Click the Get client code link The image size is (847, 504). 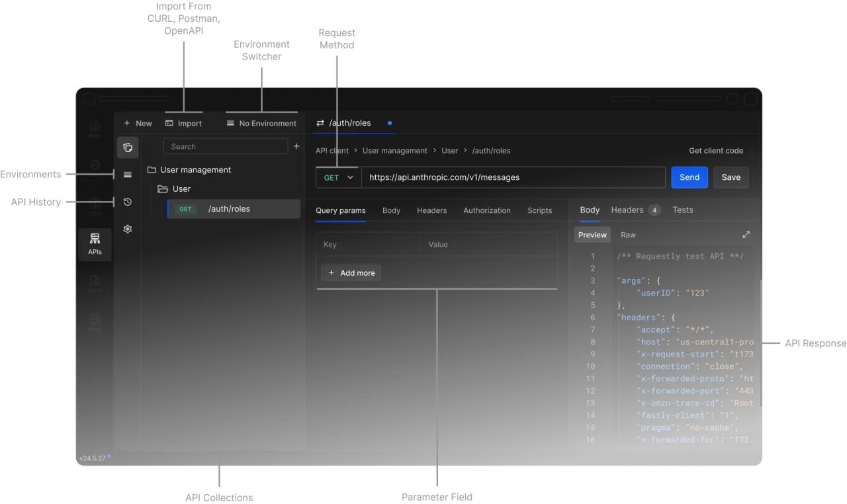[x=715, y=151]
